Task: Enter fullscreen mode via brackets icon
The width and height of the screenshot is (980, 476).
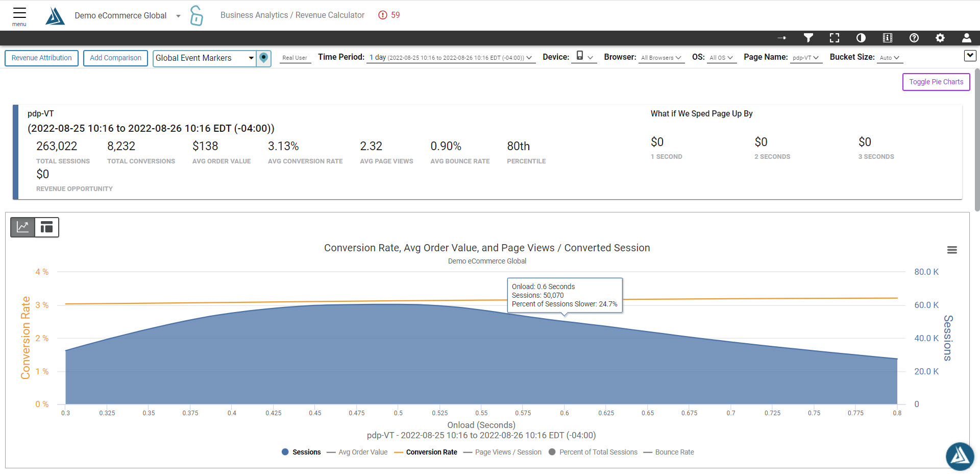Action: (x=835, y=38)
